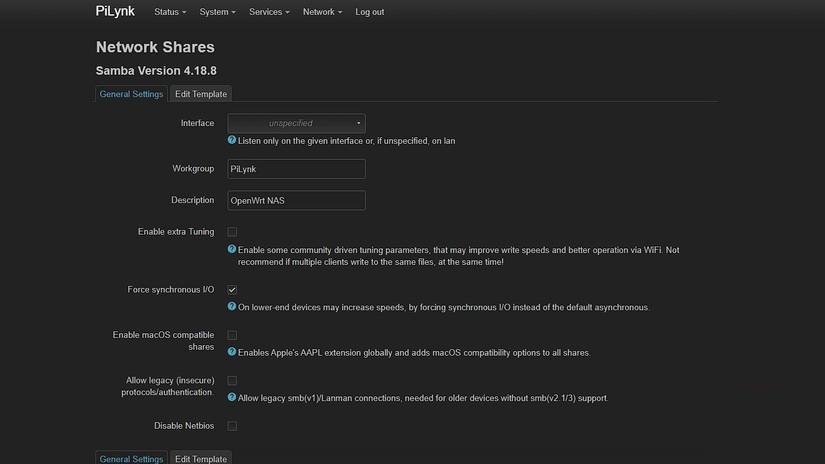This screenshot has height=464, width=825.
Task: Open the Status menu
Action: click(x=170, y=12)
